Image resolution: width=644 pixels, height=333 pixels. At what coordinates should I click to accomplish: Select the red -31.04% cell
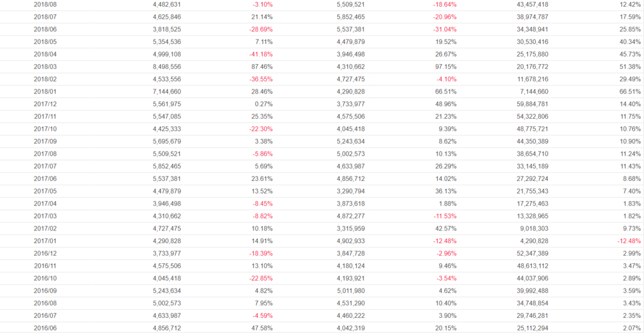[x=443, y=30]
